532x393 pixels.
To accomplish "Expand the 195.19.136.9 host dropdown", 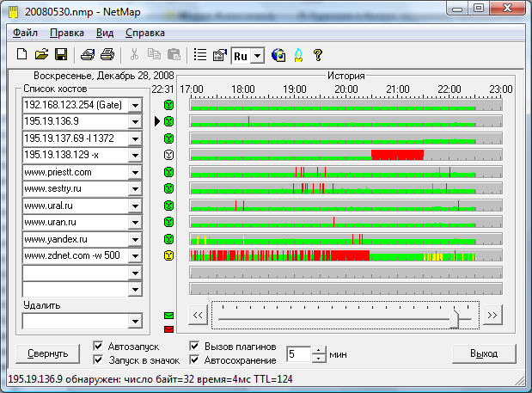I will coord(135,121).
